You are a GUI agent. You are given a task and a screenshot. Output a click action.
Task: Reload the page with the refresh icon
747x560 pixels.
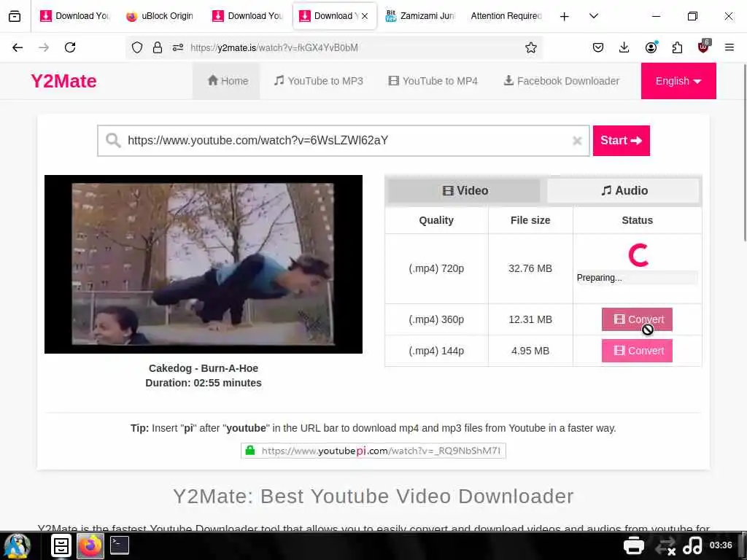point(70,47)
